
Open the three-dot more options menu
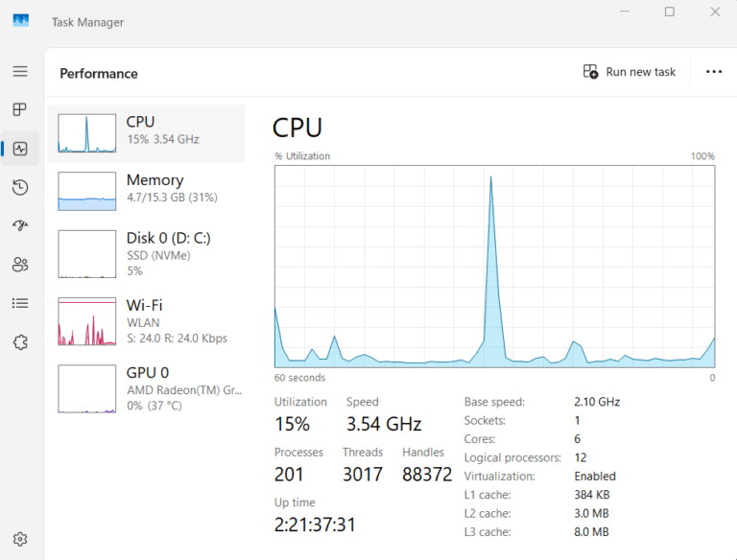713,72
